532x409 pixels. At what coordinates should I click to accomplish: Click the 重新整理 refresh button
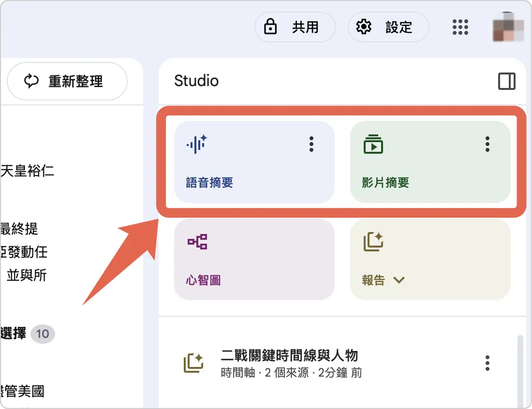[67, 81]
